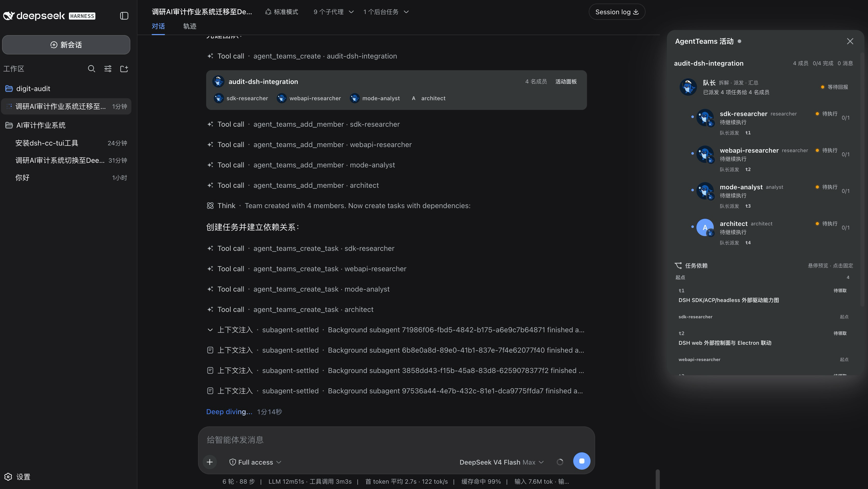Expand agent_teams_create_task webapi-researcher tool call
Image resolution: width=868 pixels, height=489 pixels.
(x=307, y=269)
